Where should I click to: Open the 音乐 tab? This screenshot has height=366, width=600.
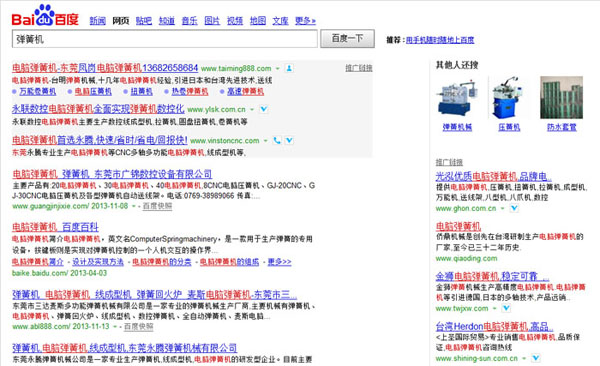pos(189,21)
